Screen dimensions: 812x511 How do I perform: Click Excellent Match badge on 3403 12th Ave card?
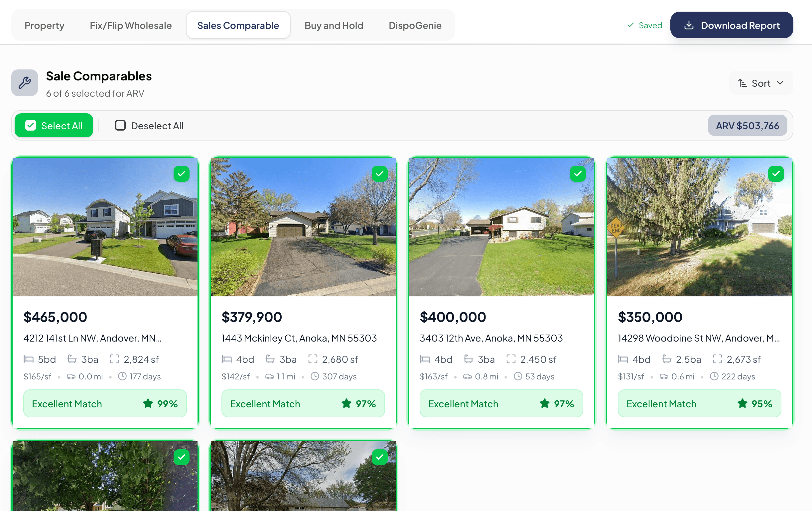pyautogui.click(x=501, y=404)
